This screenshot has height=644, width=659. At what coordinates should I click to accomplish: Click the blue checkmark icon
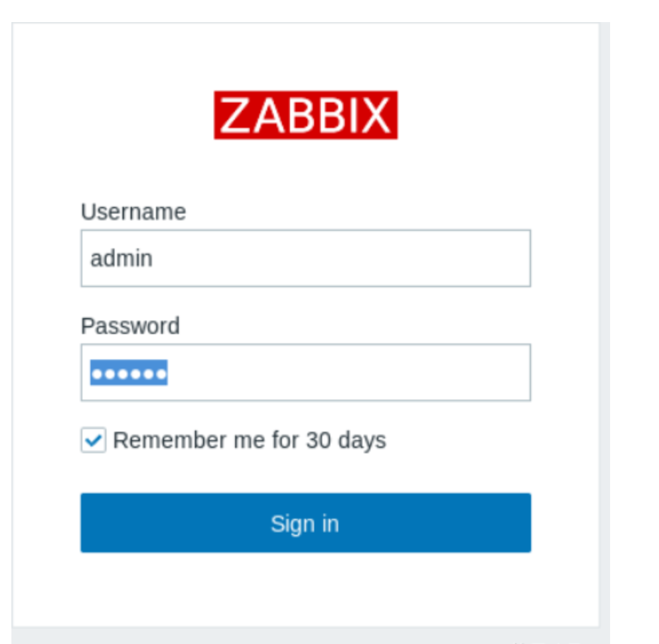point(94,440)
